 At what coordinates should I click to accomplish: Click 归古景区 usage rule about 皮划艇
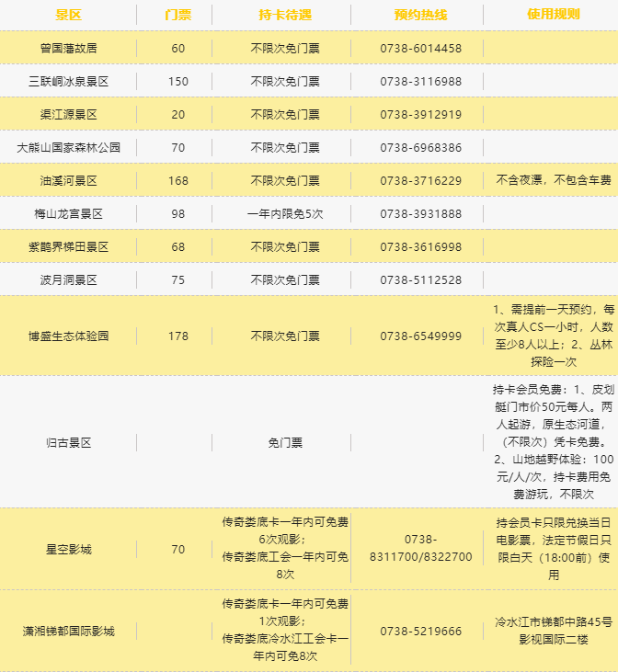(x=554, y=442)
